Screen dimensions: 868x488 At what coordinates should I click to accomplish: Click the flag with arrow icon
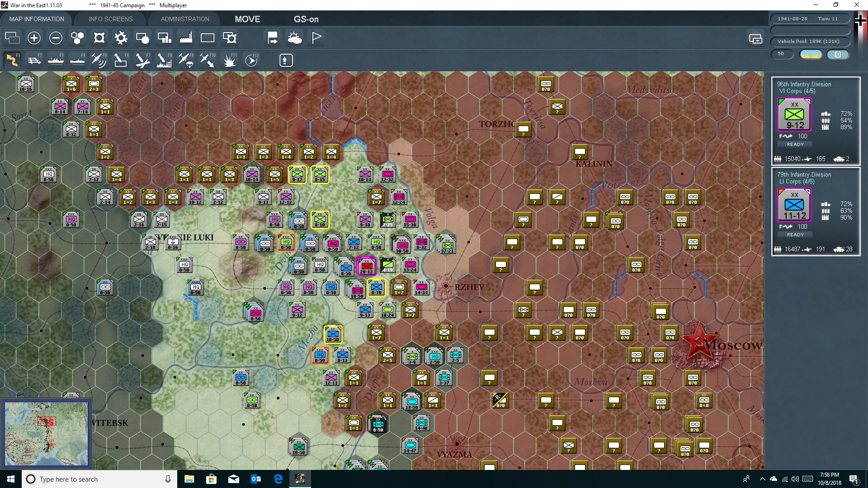pyautogui.click(x=273, y=38)
